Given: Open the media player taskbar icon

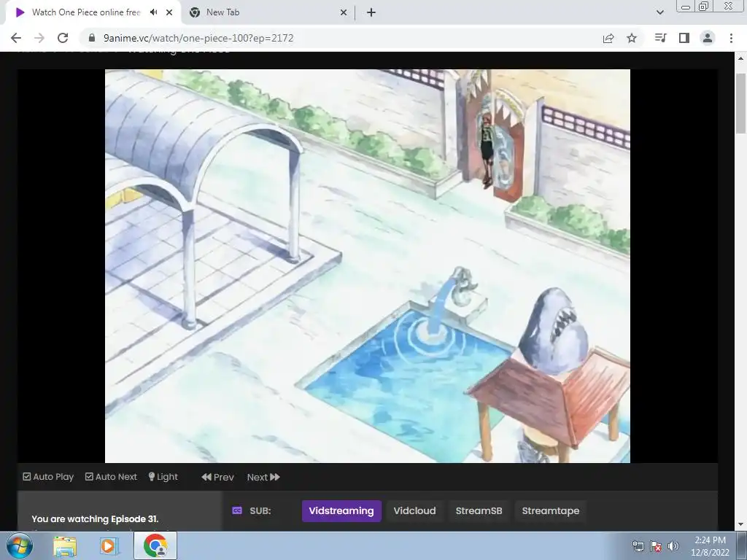Looking at the screenshot, I should click(109, 545).
